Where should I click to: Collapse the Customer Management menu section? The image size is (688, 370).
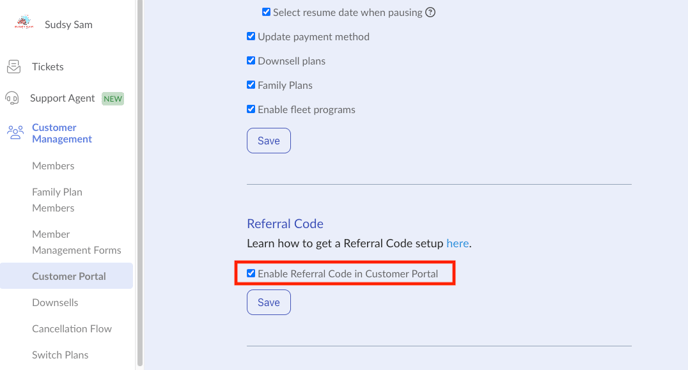[62, 133]
